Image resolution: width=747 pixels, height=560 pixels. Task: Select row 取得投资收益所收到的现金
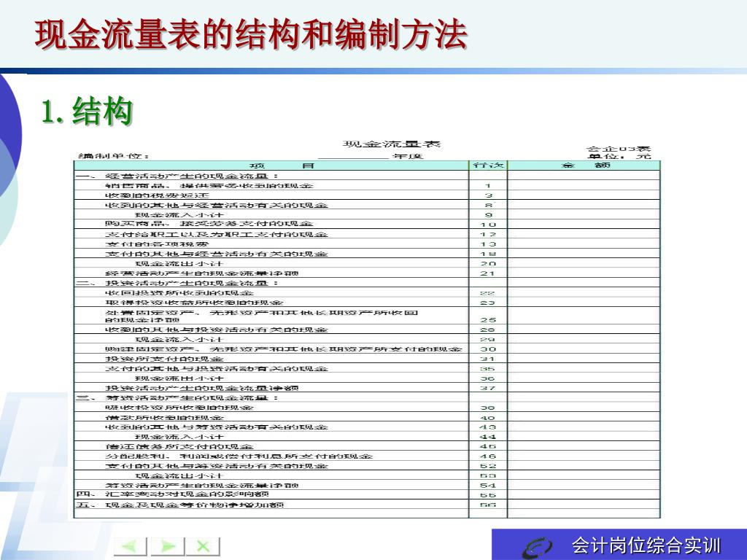[367, 303]
